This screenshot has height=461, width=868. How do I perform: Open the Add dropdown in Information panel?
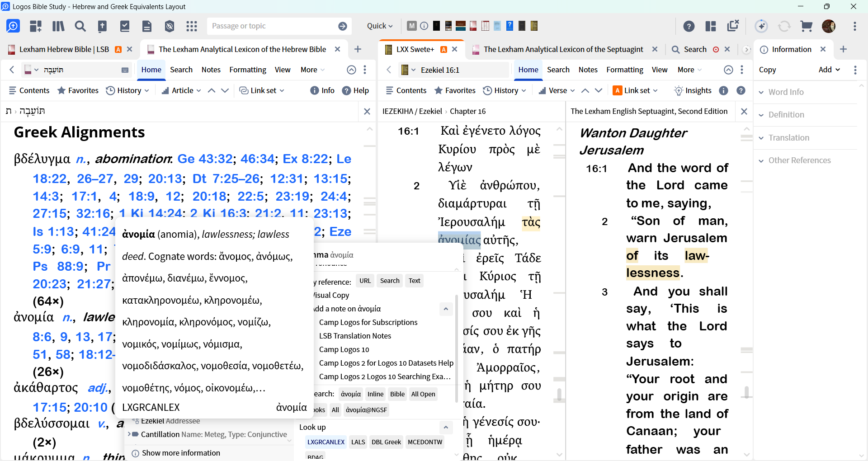pos(829,70)
